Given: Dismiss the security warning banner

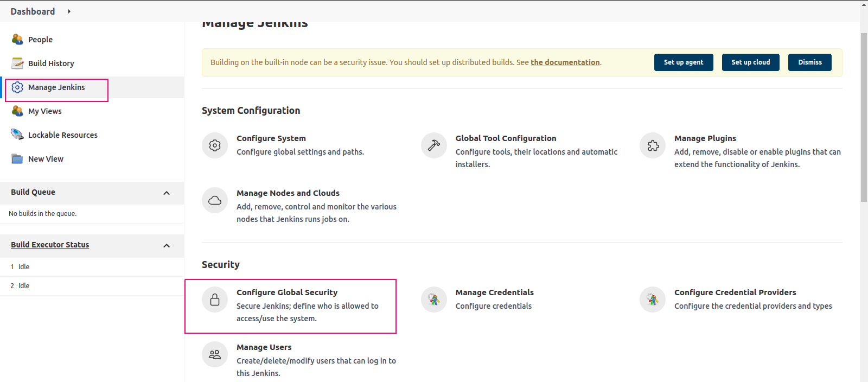Looking at the screenshot, I should coord(810,62).
